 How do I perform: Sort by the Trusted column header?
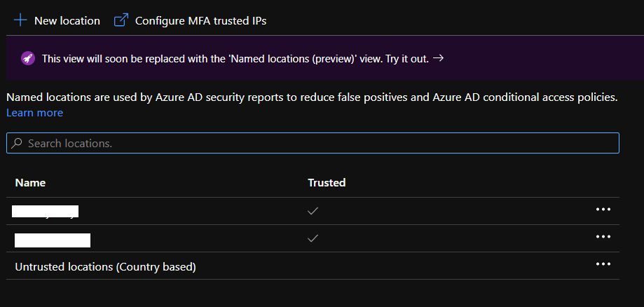(327, 183)
